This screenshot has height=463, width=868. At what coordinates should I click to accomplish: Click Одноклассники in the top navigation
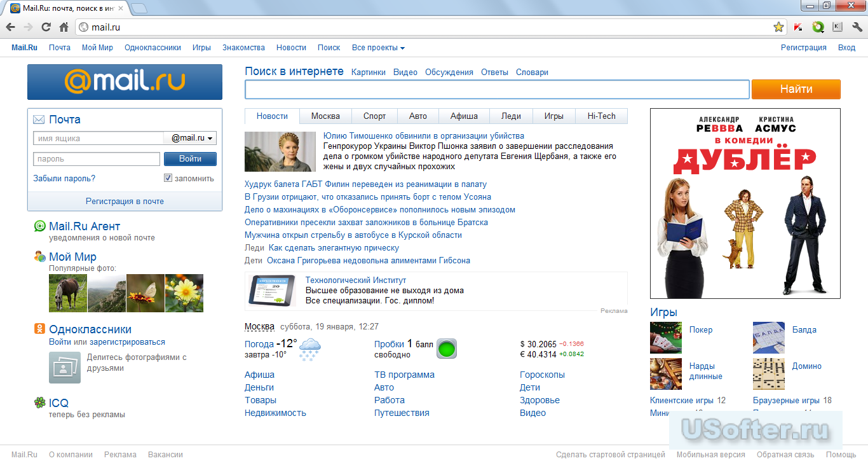[x=153, y=48]
